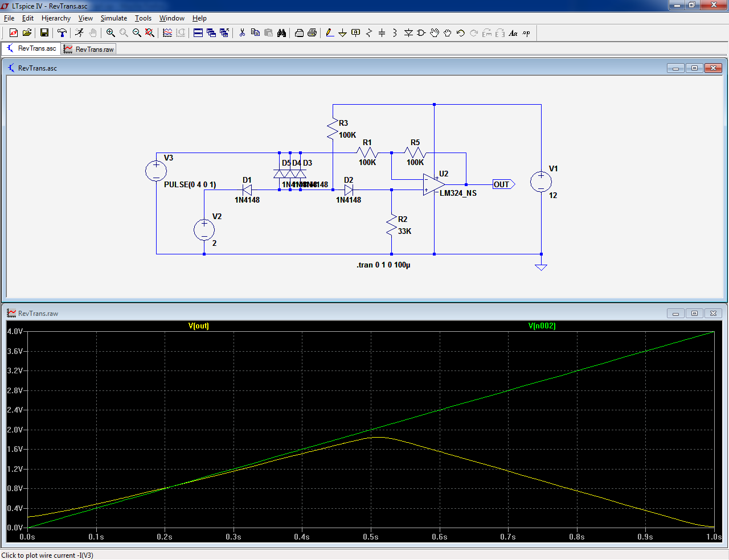
Task: Open the Hierarchy menu
Action: [x=56, y=18]
